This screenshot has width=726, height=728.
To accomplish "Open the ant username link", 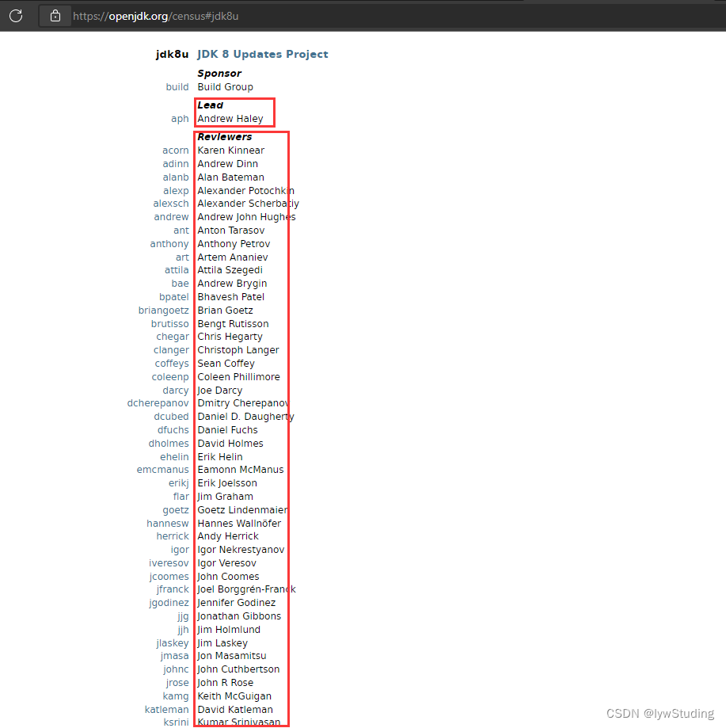I will point(181,231).
